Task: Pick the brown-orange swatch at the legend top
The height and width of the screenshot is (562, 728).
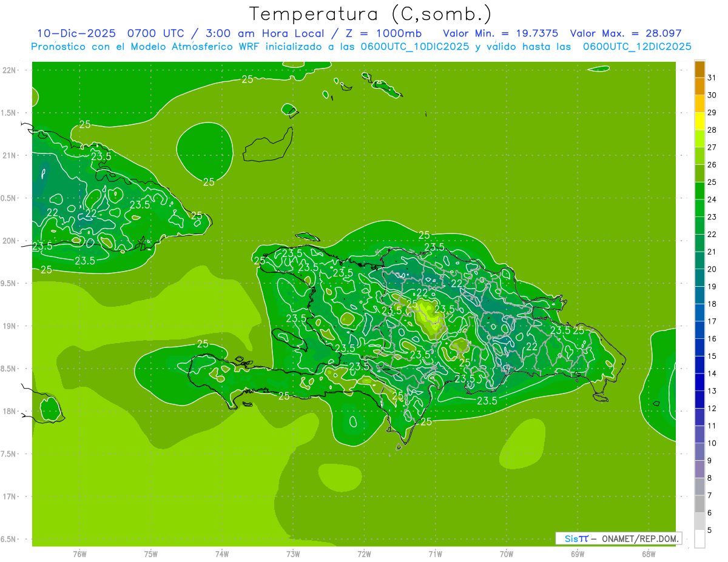Action: coord(699,69)
